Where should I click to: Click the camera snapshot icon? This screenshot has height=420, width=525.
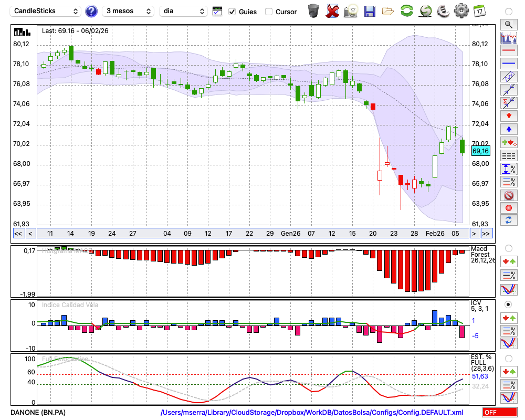click(351, 11)
